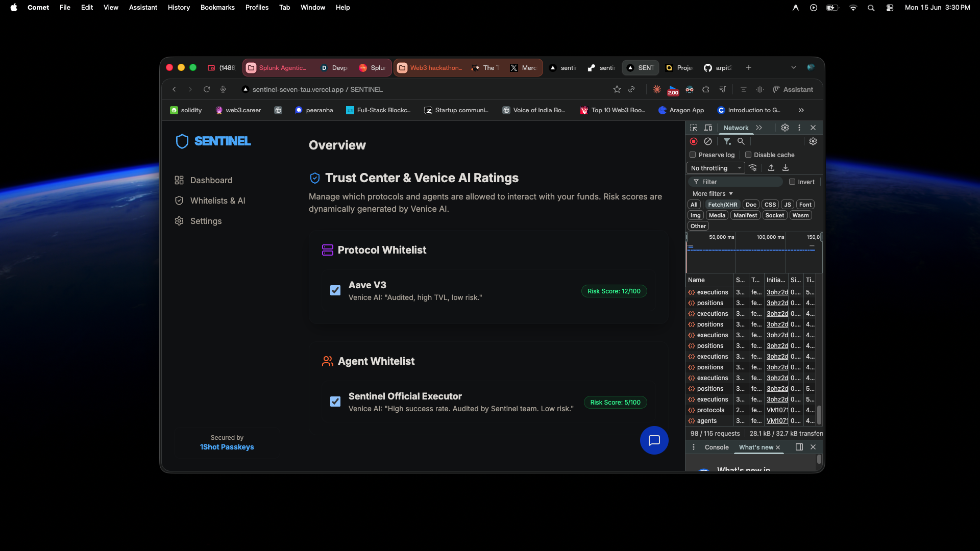Expand the More filters dropdown
Screen dimensions: 980x551
click(x=713, y=194)
